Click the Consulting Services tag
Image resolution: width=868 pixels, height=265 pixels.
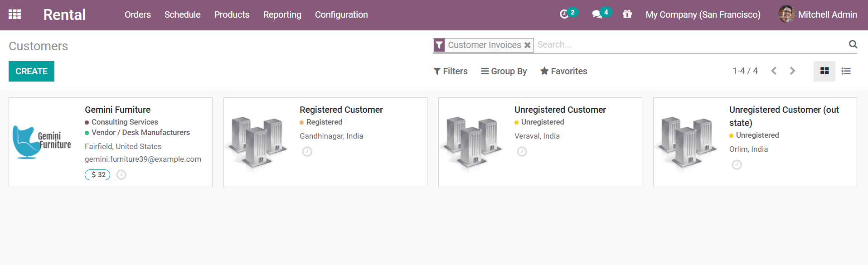point(121,122)
